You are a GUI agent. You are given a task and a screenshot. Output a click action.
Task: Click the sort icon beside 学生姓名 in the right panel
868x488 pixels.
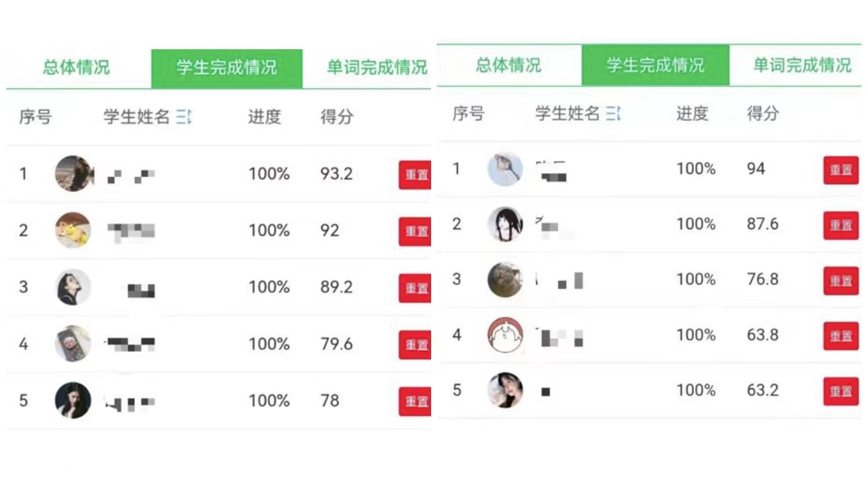click(613, 113)
